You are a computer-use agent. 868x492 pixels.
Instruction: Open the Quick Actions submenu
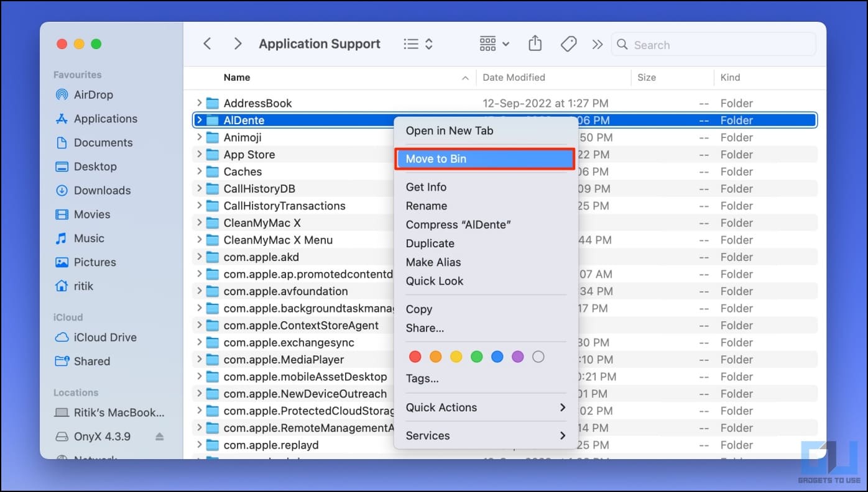click(x=486, y=408)
